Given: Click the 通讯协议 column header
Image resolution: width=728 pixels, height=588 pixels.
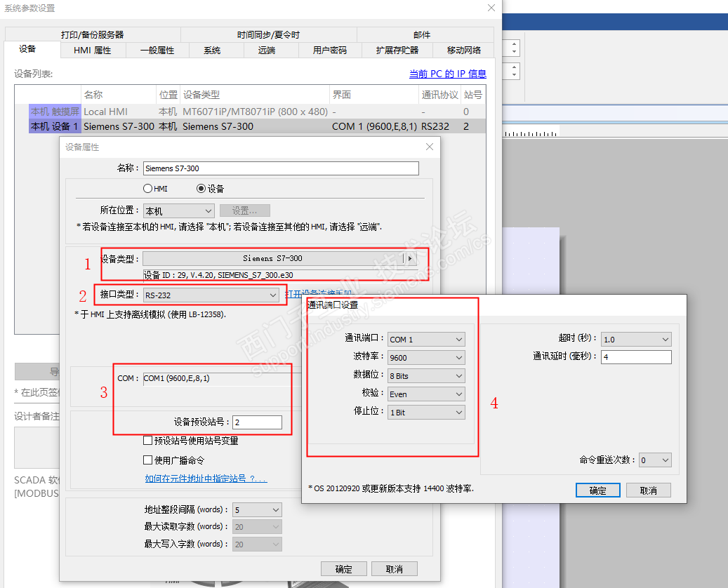Looking at the screenshot, I should click(x=439, y=95).
